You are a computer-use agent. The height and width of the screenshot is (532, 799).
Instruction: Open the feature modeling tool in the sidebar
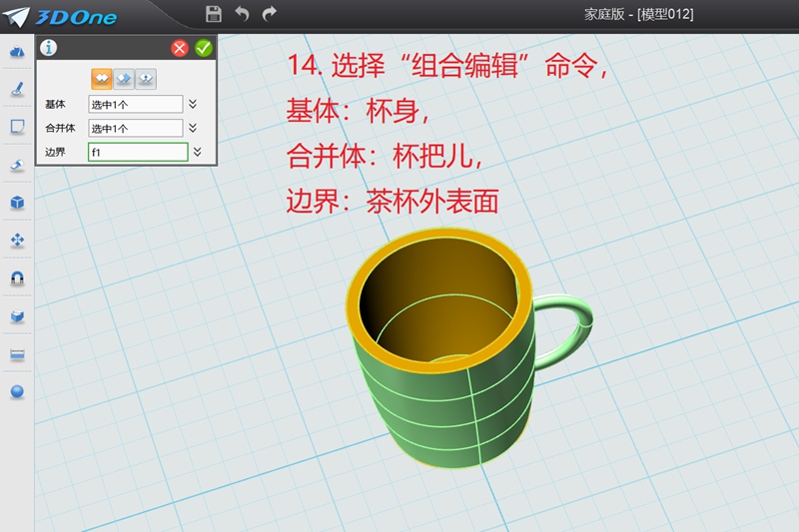[17, 165]
